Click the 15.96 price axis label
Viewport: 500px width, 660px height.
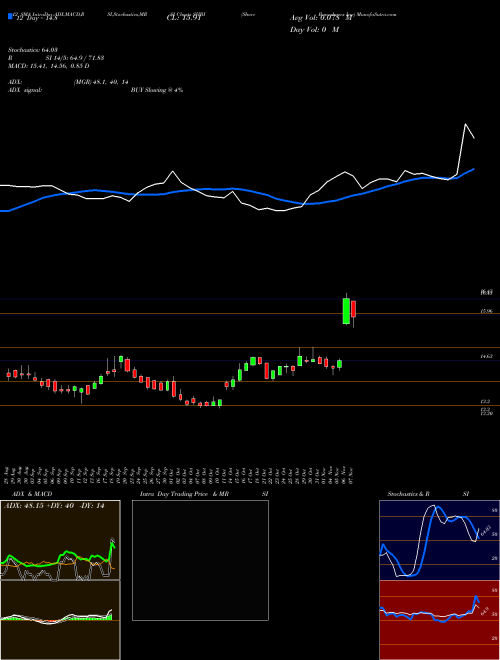(x=487, y=311)
